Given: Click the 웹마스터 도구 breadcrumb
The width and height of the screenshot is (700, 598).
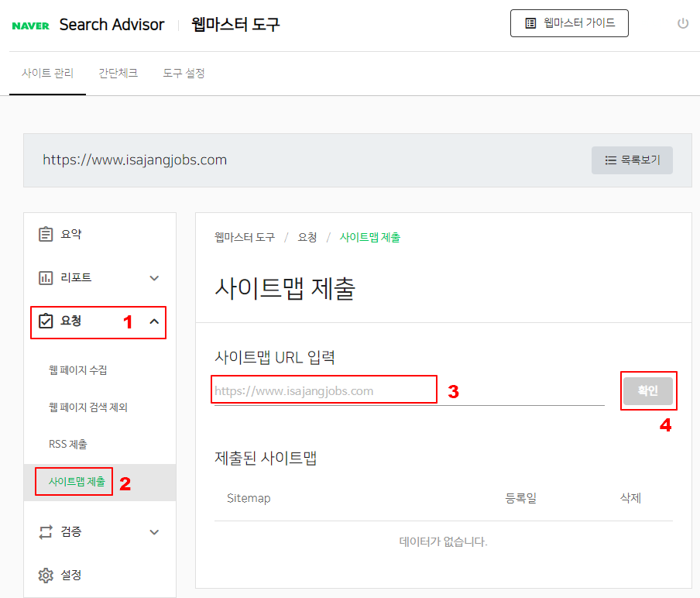Looking at the screenshot, I should click(x=245, y=237).
